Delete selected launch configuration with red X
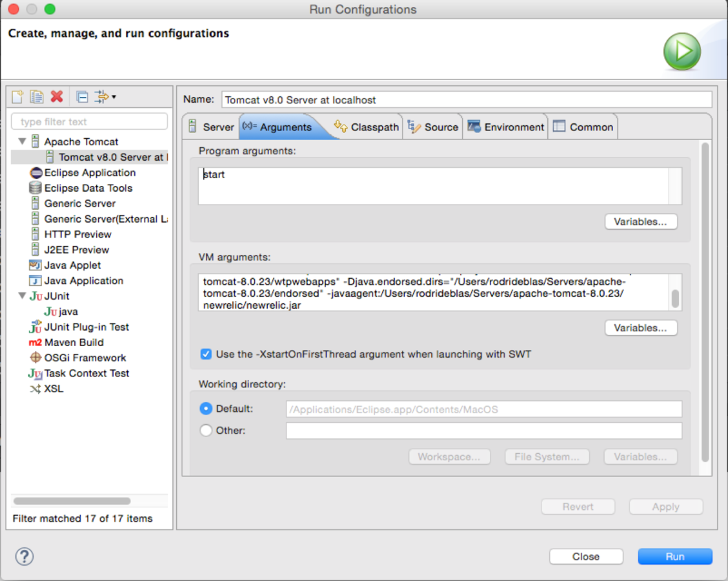This screenshot has height=581, width=728. 57,96
